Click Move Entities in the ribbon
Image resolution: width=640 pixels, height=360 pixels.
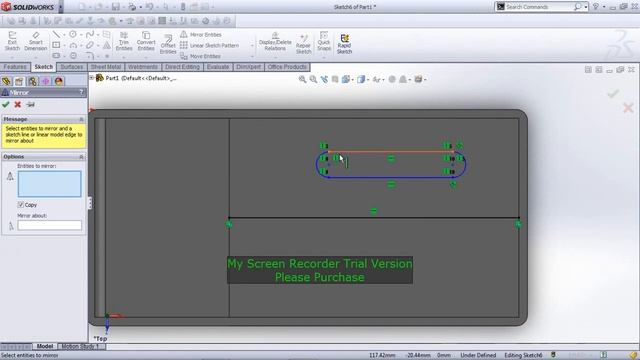pos(200,56)
